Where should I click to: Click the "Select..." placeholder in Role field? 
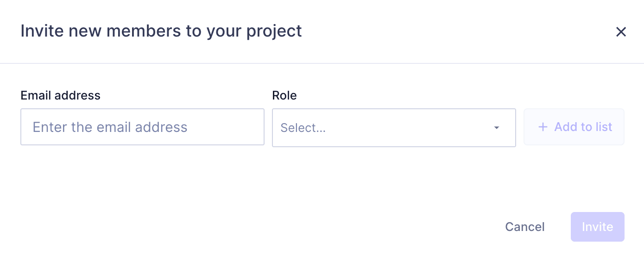click(303, 128)
